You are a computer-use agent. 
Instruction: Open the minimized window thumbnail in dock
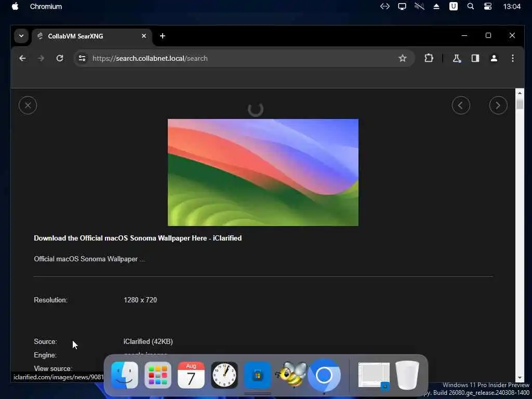374,375
